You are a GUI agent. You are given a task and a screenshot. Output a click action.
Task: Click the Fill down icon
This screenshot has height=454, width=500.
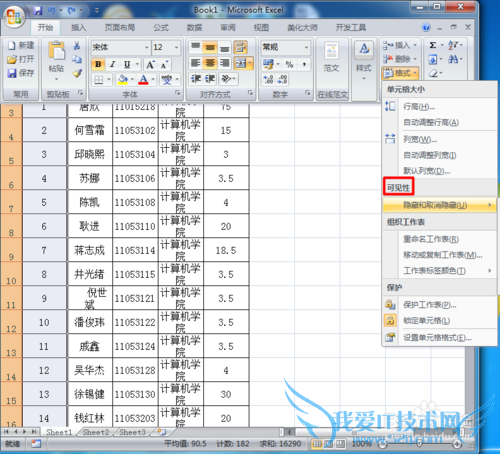pyautogui.click(x=433, y=60)
